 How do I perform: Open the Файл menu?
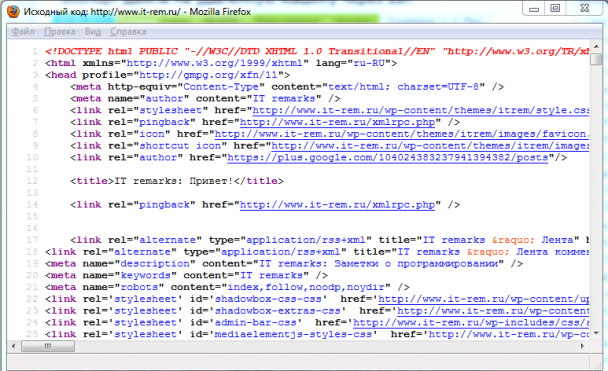coord(23,31)
